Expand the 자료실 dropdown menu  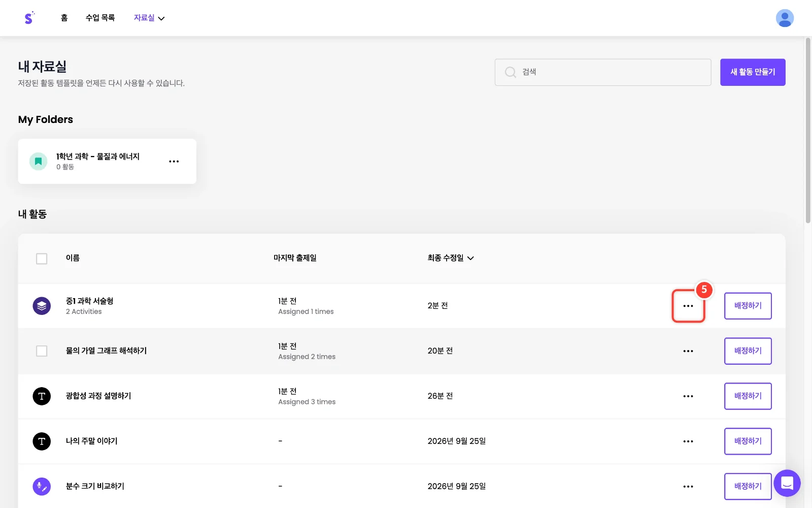149,18
